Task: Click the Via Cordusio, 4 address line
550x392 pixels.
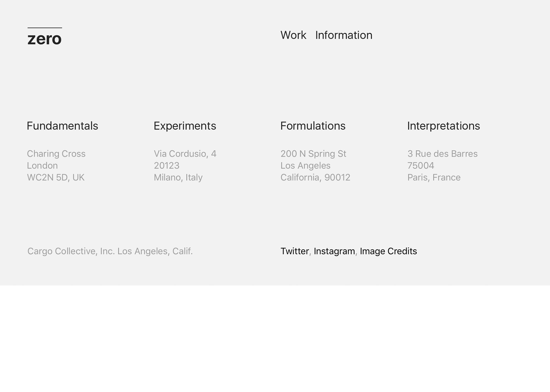Action: 185,154
